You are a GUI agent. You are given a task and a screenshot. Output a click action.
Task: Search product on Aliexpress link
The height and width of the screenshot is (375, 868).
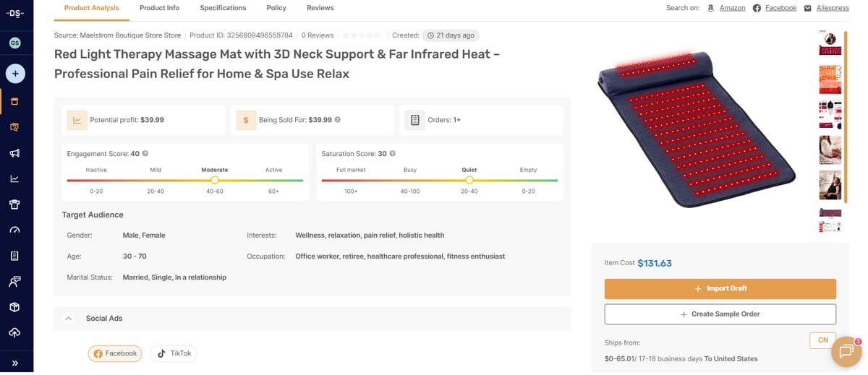click(x=832, y=8)
